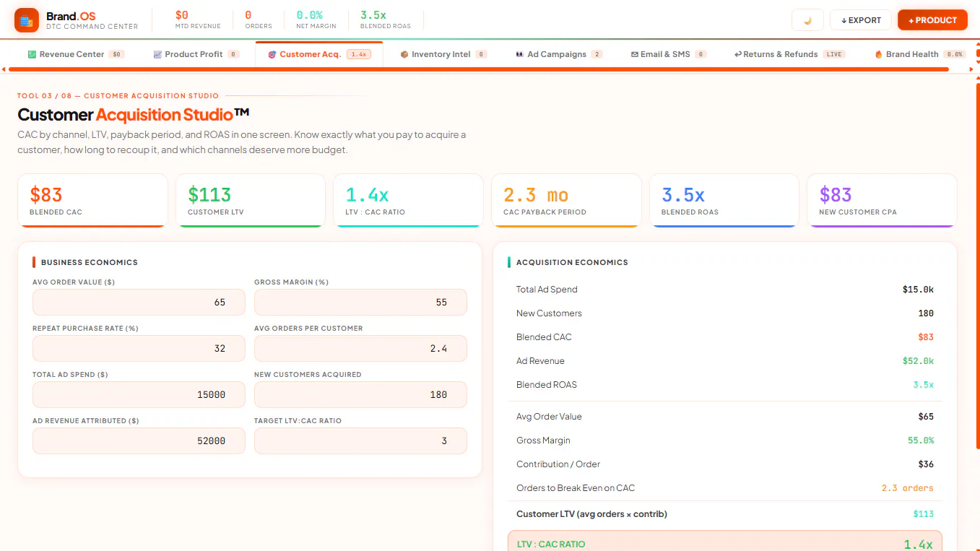Add a new product with + PRODUCT
The height and width of the screenshot is (551, 980).
(932, 20)
